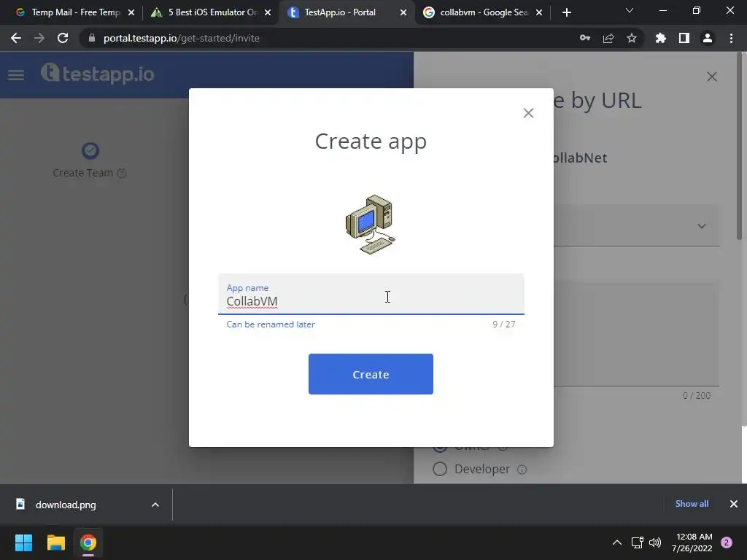Show Create Team help info
Image resolution: width=747 pixels, height=560 pixels.
[122, 174]
